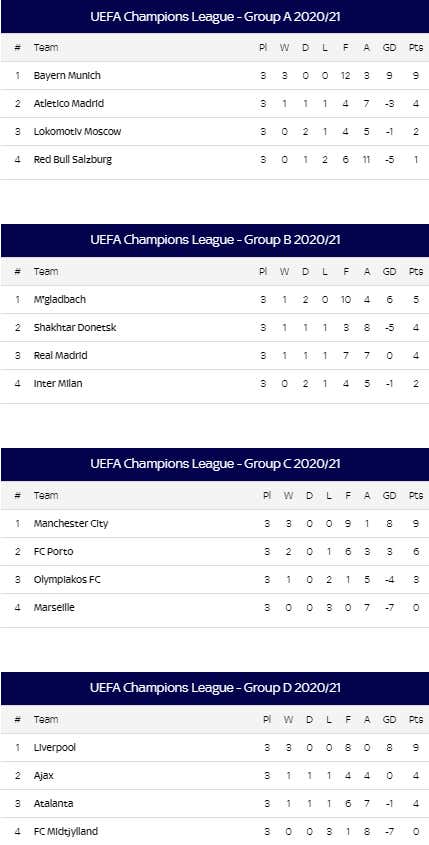Click the Group B 2020/21 table header

(214, 240)
